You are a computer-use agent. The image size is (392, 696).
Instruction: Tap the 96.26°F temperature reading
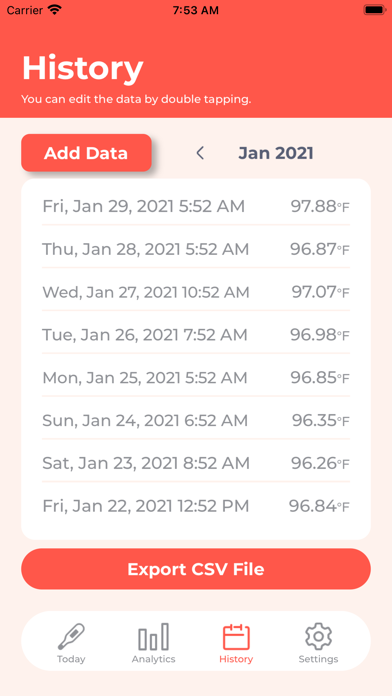coord(320,463)
